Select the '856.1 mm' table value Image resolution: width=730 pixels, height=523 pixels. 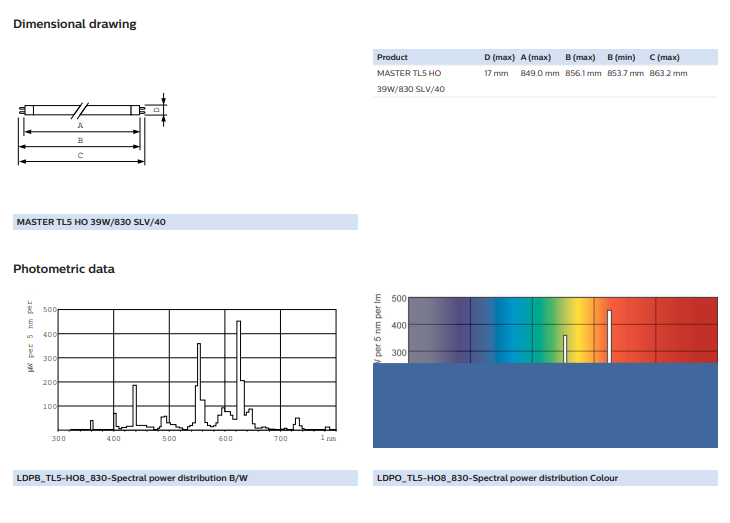coord(583,73)
